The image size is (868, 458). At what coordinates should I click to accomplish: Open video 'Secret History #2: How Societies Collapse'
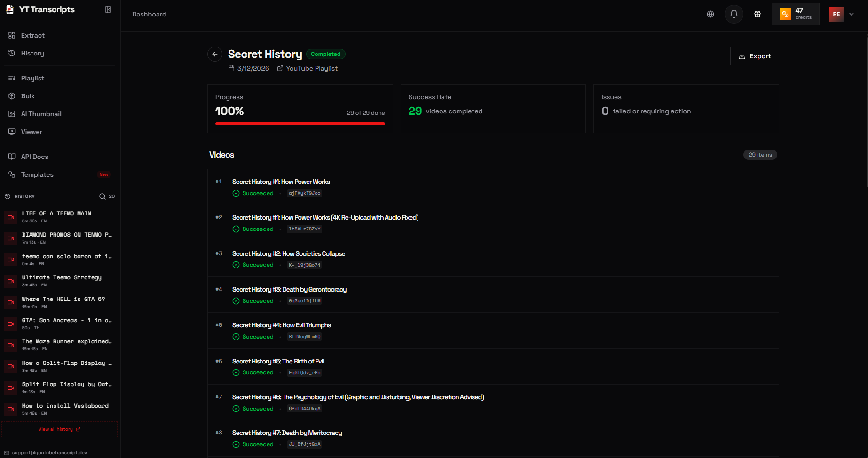(288, 253)
